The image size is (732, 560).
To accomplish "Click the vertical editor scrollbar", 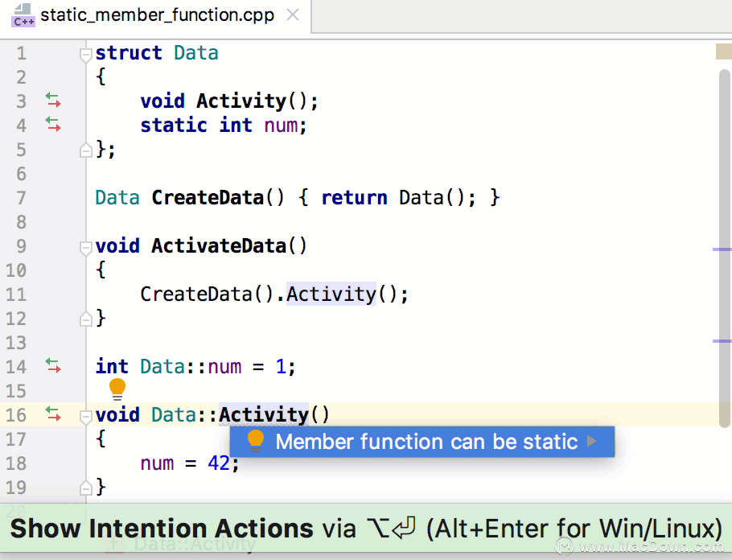I will [724, 249].
